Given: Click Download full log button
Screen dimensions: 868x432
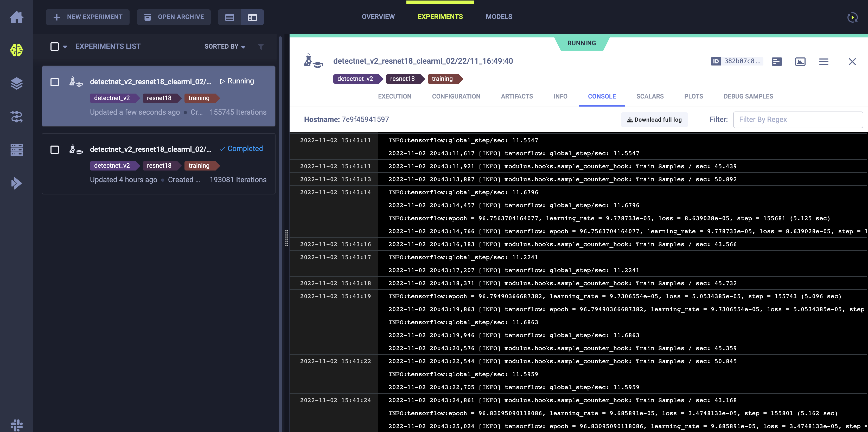Looking at the screenshot, I should click(654, 120).
